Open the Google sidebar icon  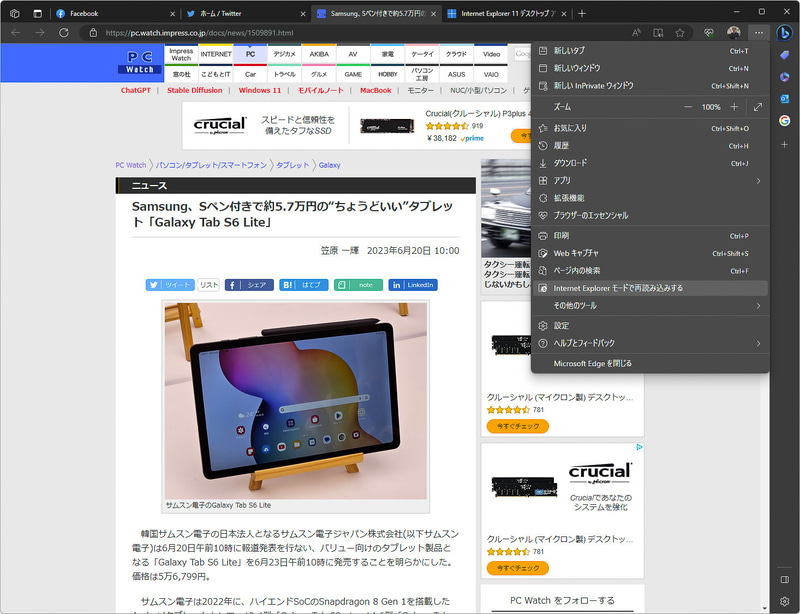pyautogui.click(x=785, y=120)
